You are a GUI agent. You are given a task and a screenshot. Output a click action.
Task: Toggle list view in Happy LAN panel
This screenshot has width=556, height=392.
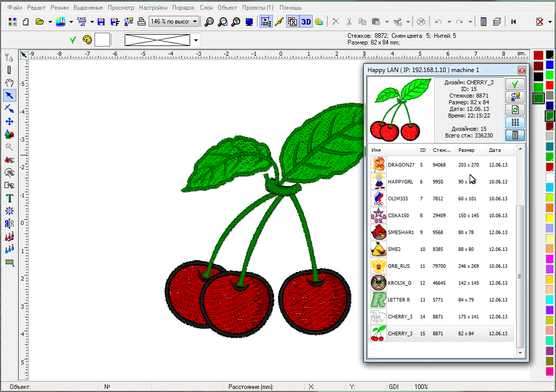tap(515, 135)
